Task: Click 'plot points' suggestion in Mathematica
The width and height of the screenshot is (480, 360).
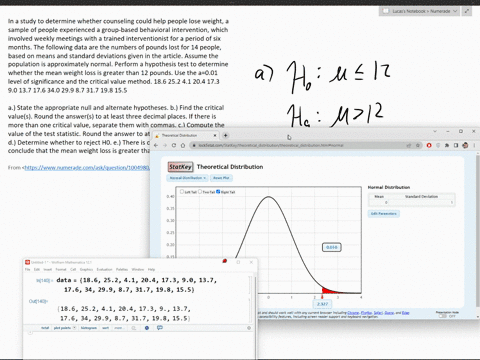Action: [62, 328]
